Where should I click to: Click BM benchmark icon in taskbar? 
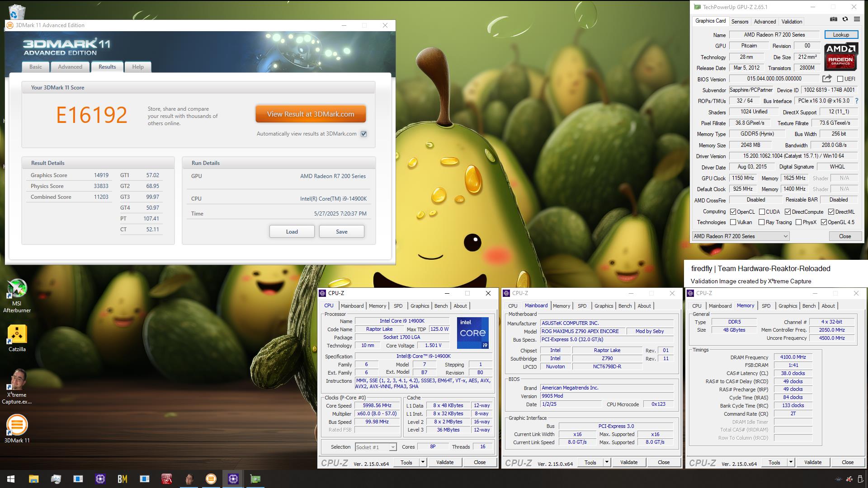pos(122,479)
